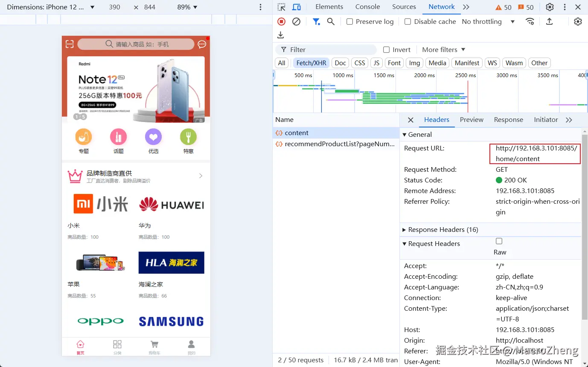Open DevTools three-dot customize menu

(x=565, y=7)
